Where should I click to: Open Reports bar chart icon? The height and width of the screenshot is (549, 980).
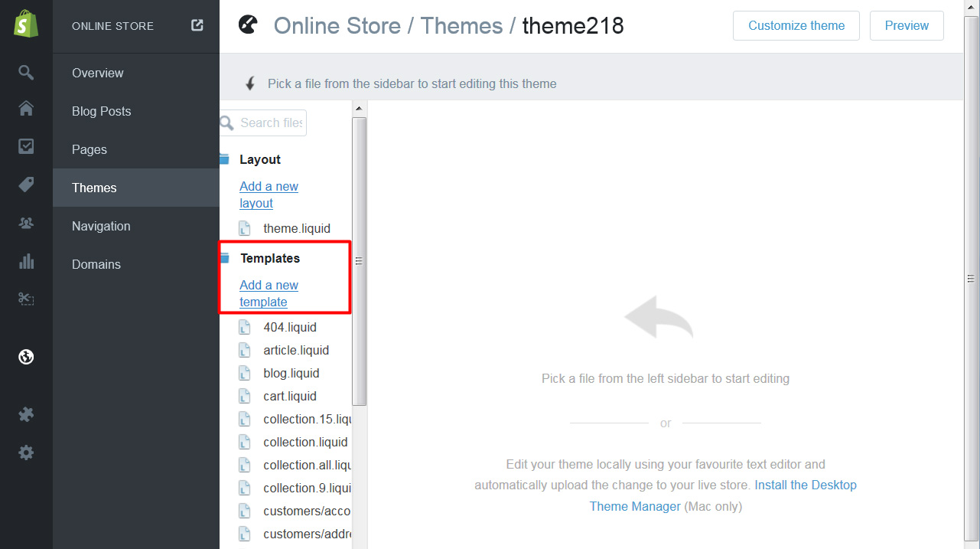pyautogui.click(x=26, y=261)
